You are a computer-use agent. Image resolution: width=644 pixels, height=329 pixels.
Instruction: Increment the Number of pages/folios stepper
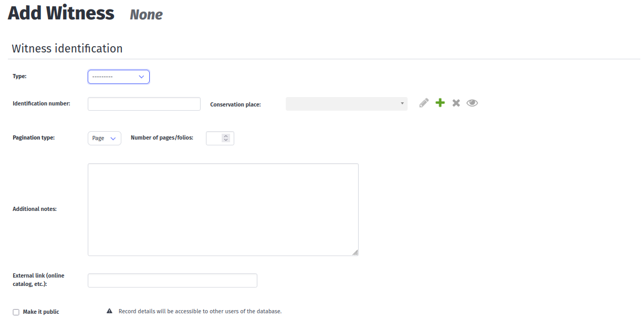click(x=226, y=136)
